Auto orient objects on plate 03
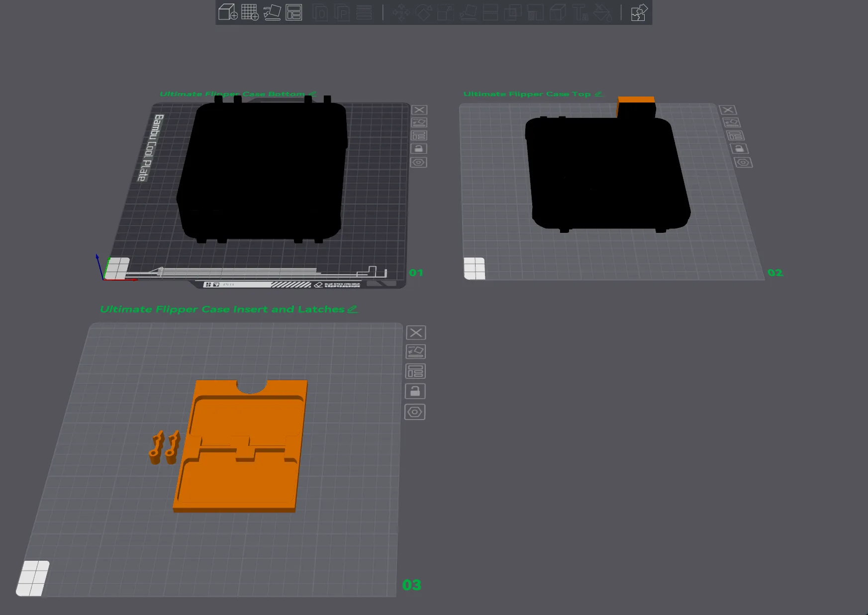The height and width of the screenshot is (615, 868). point(416,352)
